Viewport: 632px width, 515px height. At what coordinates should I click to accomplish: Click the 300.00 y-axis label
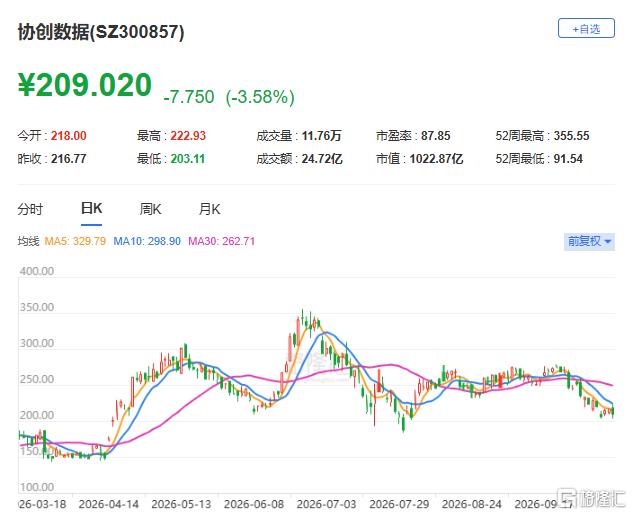click(x=37, y=343)
